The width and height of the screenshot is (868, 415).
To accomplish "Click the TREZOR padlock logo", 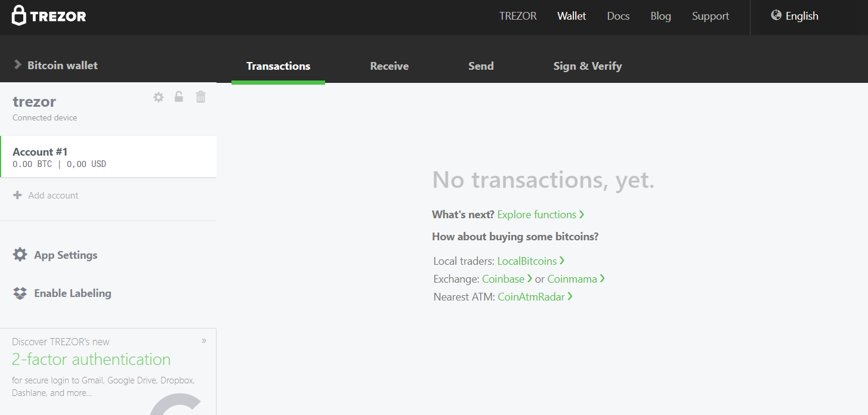I will pos(49,16).
